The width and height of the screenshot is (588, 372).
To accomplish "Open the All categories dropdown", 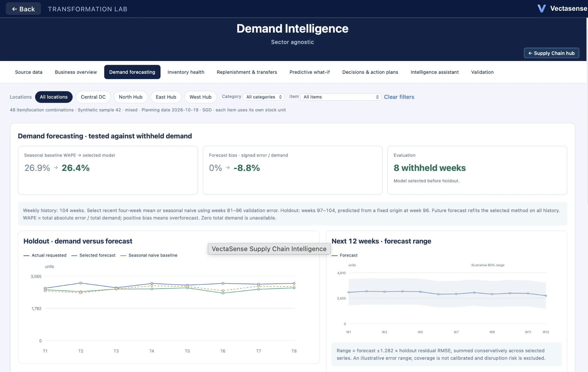I will [264, 97].
